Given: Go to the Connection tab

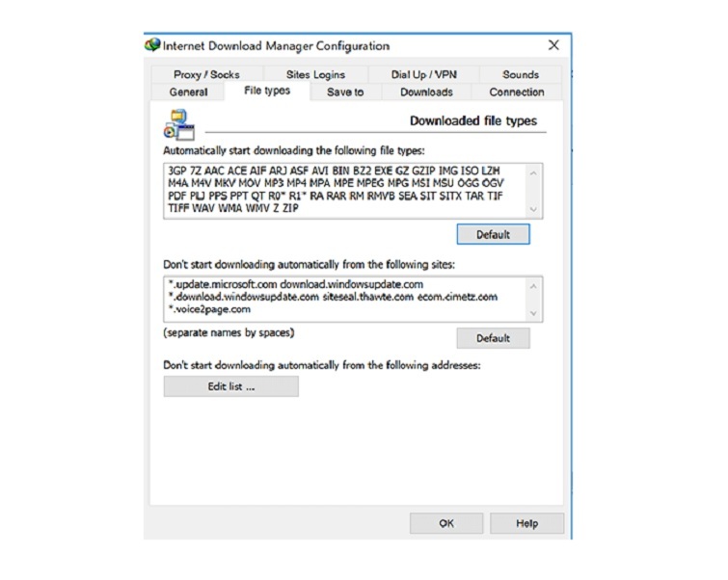Looking at the screenshot, I should tap(516, 92).
